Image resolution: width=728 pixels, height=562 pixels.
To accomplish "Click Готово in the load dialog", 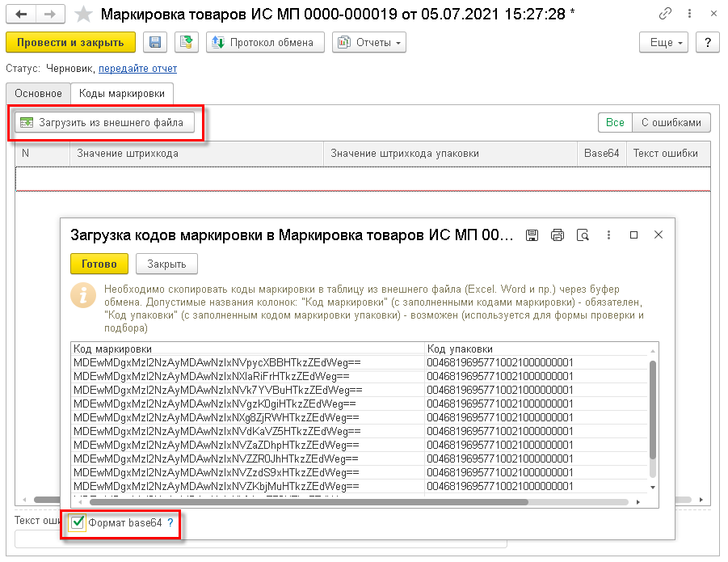I will tap(99, 264).
